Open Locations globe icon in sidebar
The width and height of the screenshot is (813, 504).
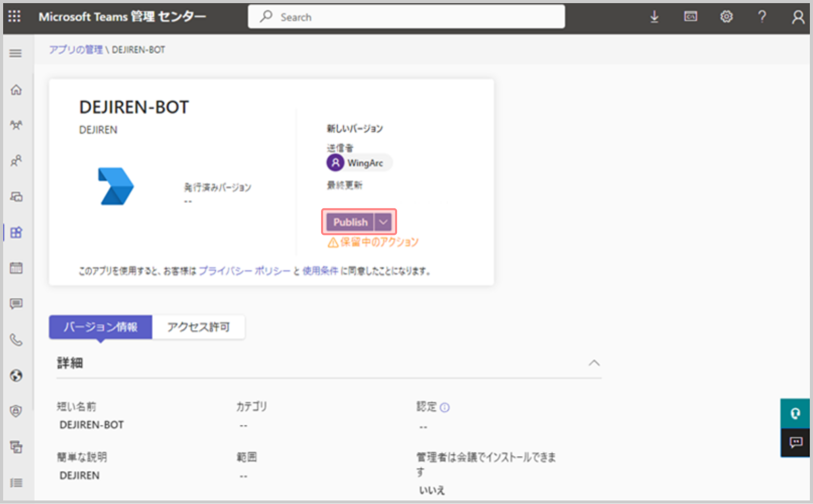16,375
